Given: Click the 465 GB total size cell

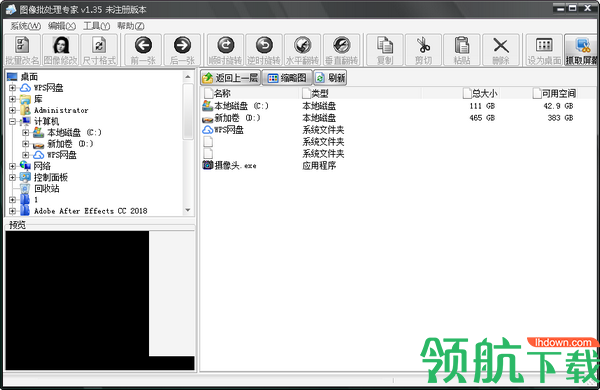Looking at the screenshot, I should click(482, 118).
